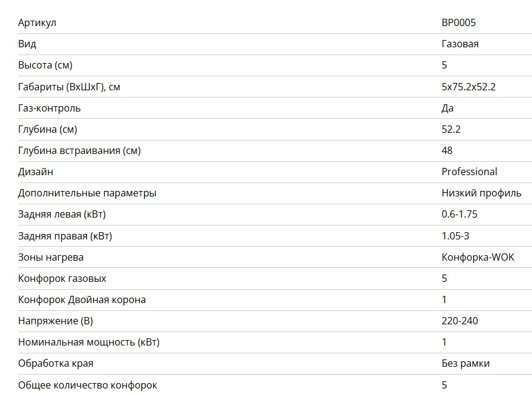Click the Газовая value in Вид row
The image size is (532, 394).
tap(460, 44)
